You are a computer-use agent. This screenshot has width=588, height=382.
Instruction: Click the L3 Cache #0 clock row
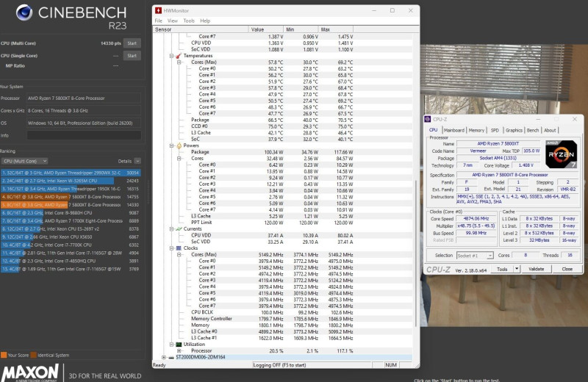[283, 331]
